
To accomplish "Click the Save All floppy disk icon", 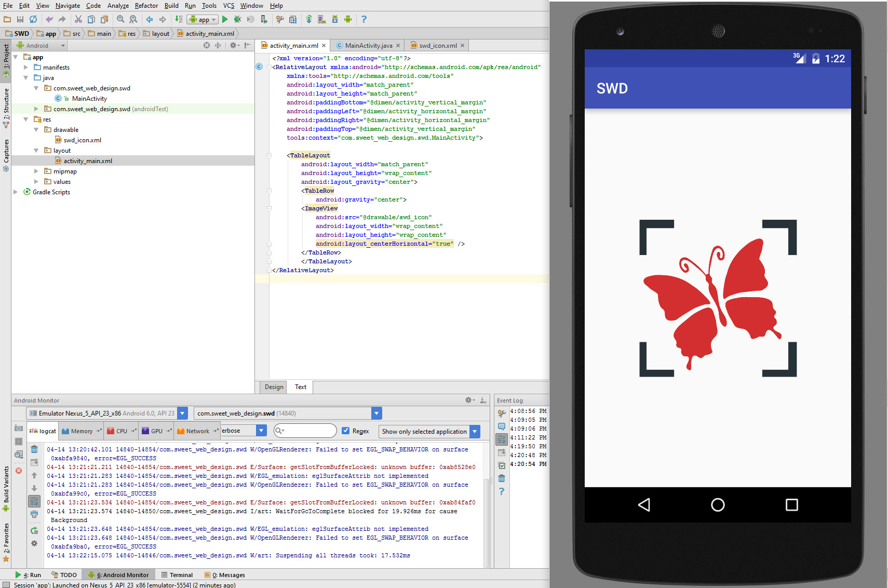I will tap(20, 19).
